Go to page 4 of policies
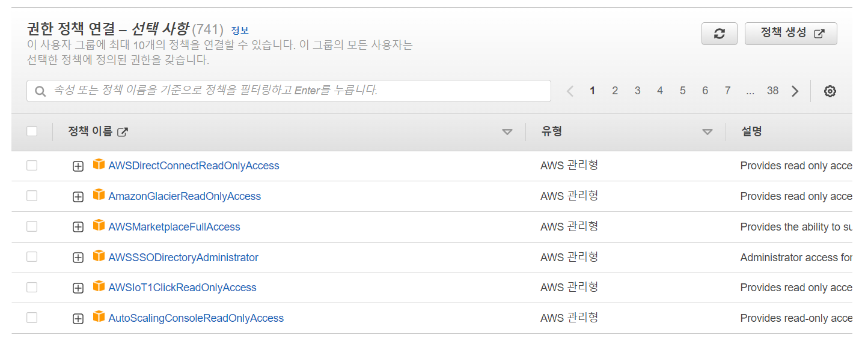Image resolution: width=868 pixels, height=338 pixels. coord(660,91)
